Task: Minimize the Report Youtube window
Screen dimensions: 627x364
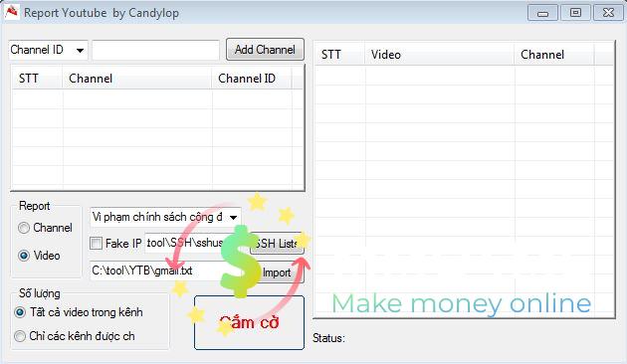Action: (x=542, y=13)
